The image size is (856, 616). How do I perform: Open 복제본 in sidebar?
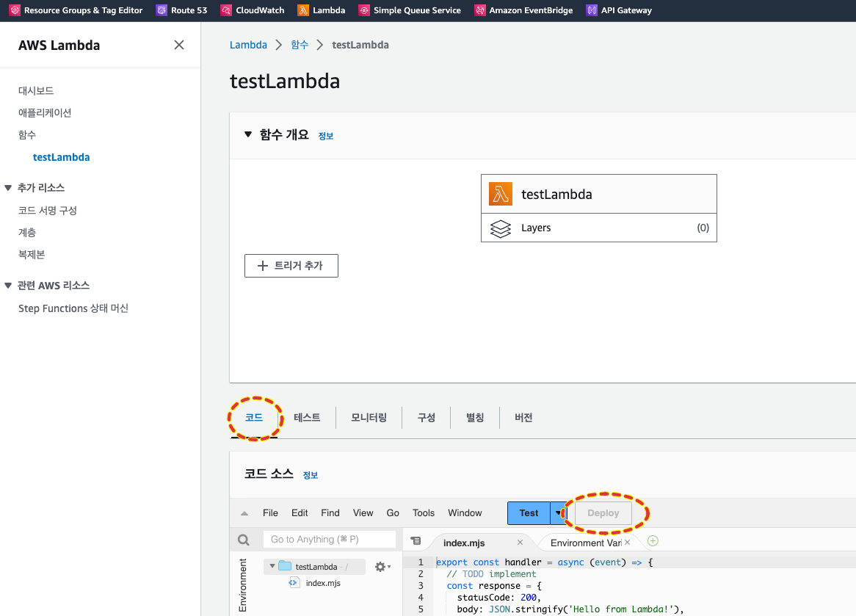point(32,255)
